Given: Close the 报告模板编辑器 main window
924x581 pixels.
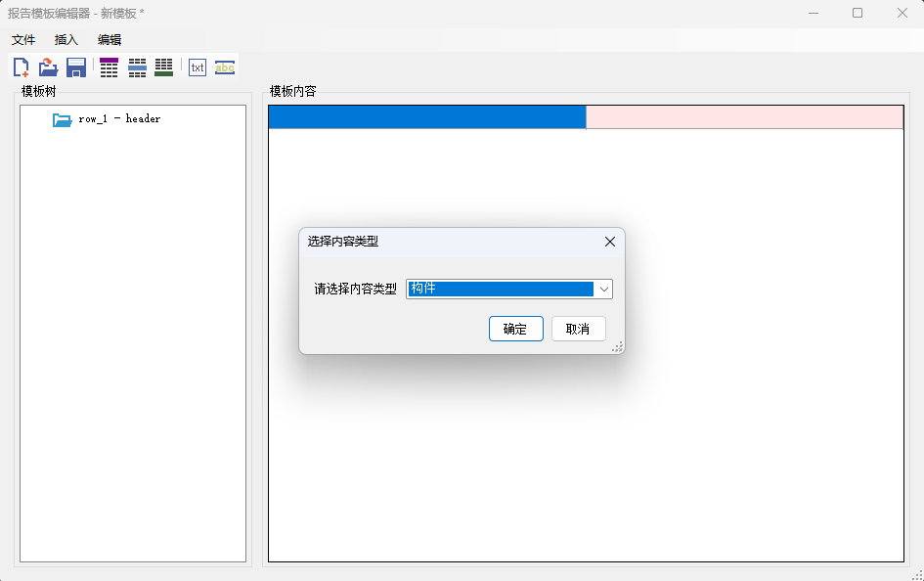Looking at the screenshot, I should 902,13.
